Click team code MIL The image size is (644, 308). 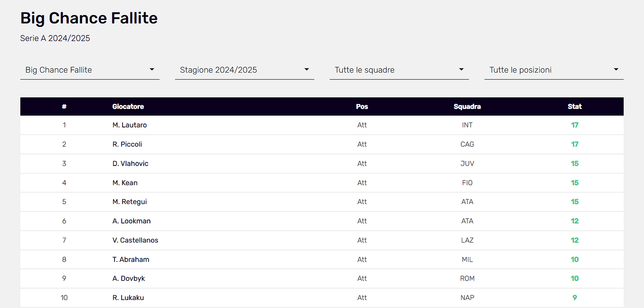467,260
